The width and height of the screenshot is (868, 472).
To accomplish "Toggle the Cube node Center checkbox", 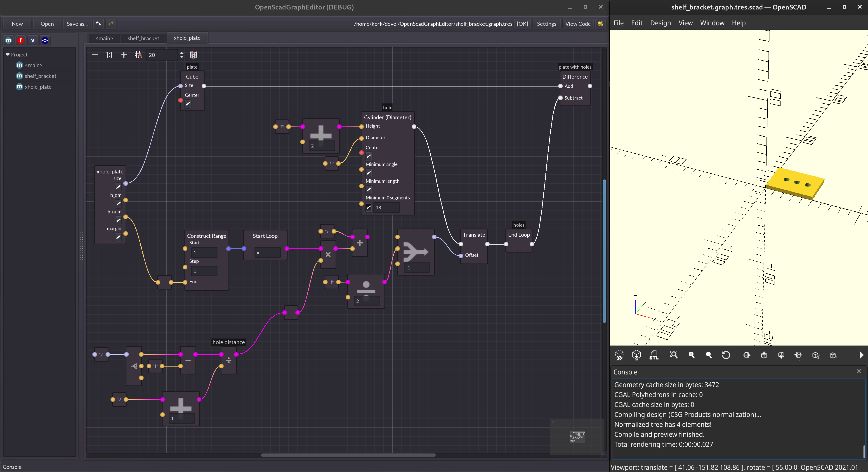I will 188,104.
